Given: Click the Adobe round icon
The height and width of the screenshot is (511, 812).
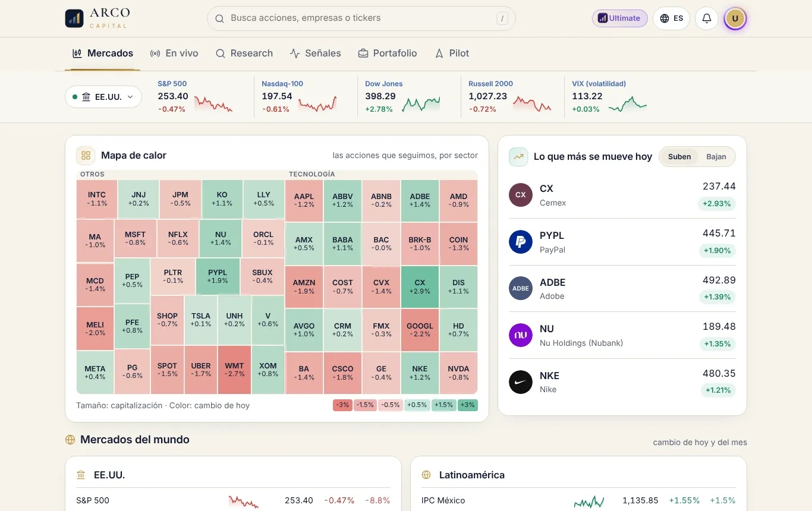Looking at the screenshot, I should pyautogui.click(x=521, y=288).
